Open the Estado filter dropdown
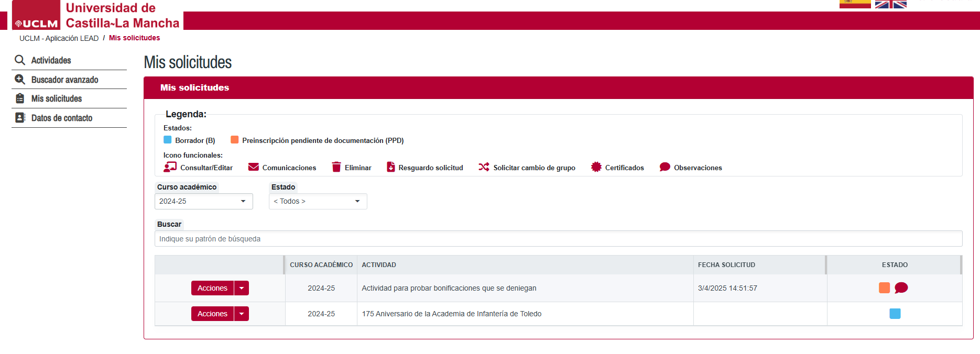This screenshot has width=980, height=354. point(318,202)
